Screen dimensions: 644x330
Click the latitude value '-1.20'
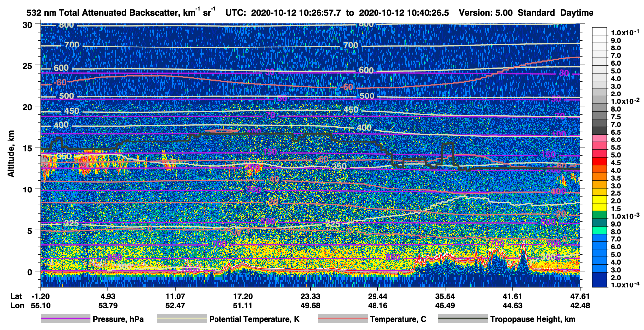tap(41, 296)
